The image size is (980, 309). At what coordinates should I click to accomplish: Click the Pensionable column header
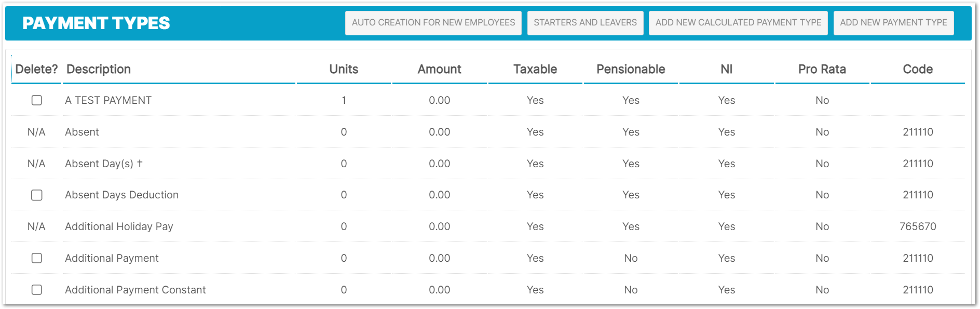click(631, 69)
